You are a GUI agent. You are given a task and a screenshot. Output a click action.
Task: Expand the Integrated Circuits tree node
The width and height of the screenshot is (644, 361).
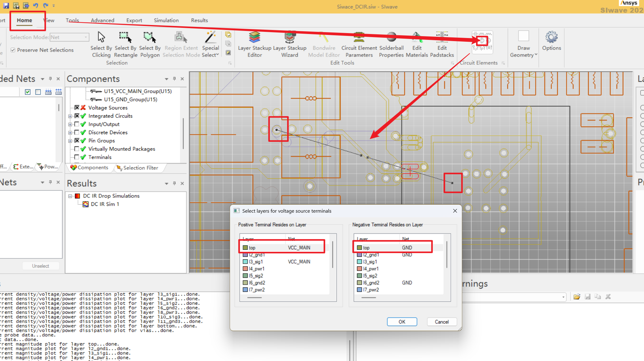[x=70, y=116]
